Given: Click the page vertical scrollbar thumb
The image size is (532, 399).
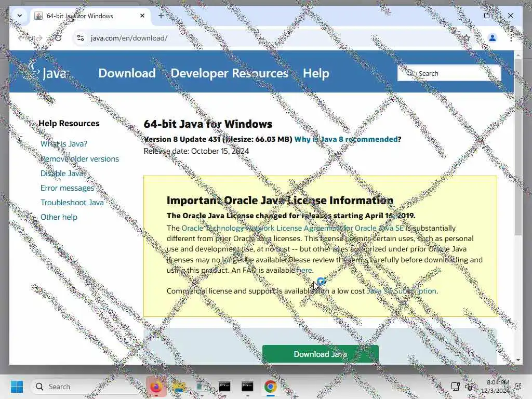Looking at the screenshot, I should point(518,147).
